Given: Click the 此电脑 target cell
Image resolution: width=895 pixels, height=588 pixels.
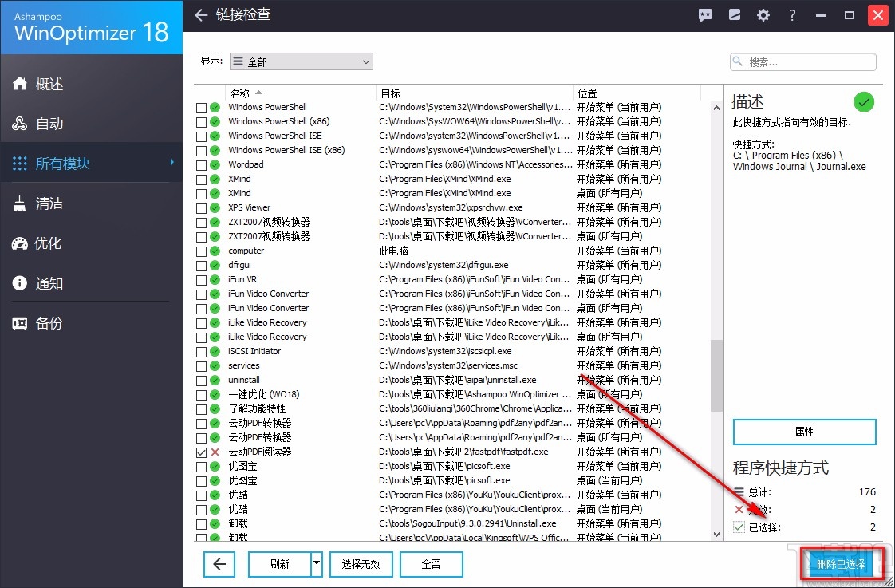Looking at the screenshot, I should 393,251.
